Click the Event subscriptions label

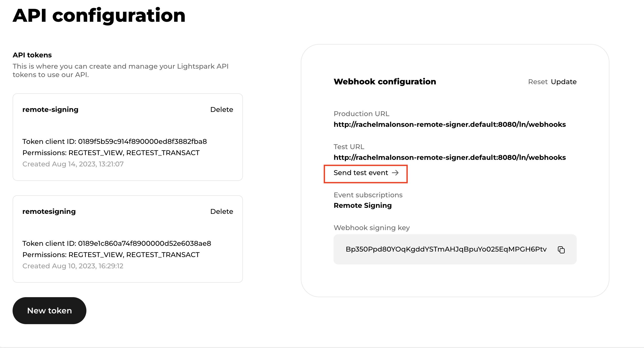point(368,195)
